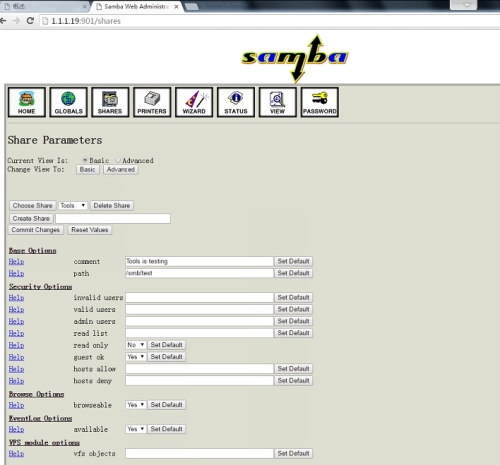Click the Create Share button
Image resolution: width=500 pixels, height=465 pixels.
(x=31, y=218)
